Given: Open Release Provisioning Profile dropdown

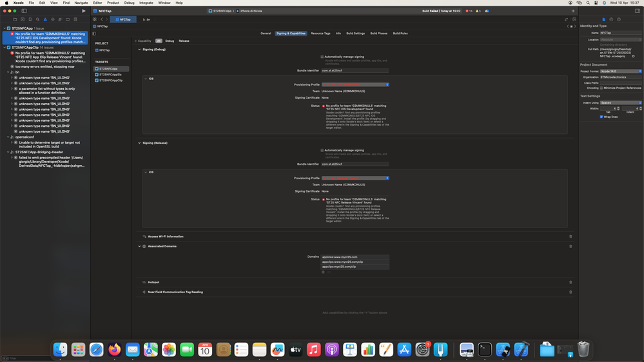Looking at the screenshot, I should pyautogui.click(x=355, y=178).
